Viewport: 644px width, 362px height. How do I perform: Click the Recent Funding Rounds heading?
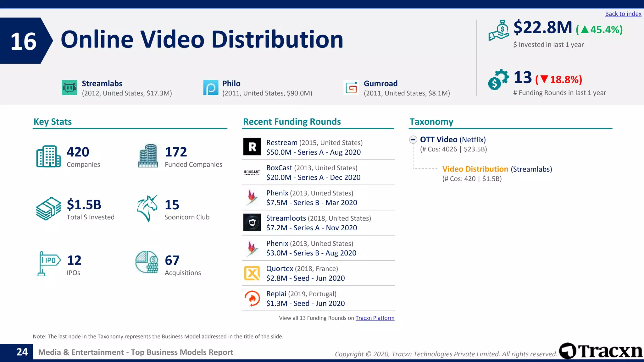point(292,122)
